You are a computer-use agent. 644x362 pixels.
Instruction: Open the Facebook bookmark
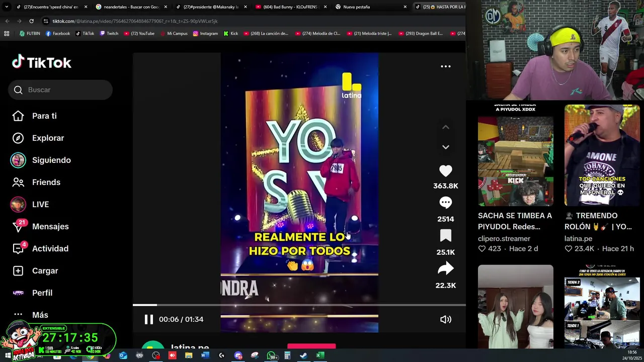click(58, 34)
